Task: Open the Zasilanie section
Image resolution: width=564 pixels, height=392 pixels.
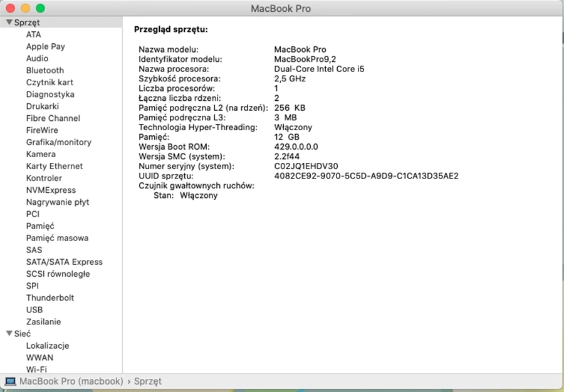Action: coord(43,322)
